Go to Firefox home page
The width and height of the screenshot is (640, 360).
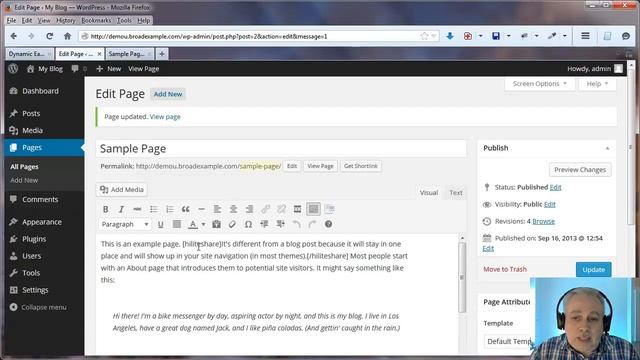coord(68,36)
